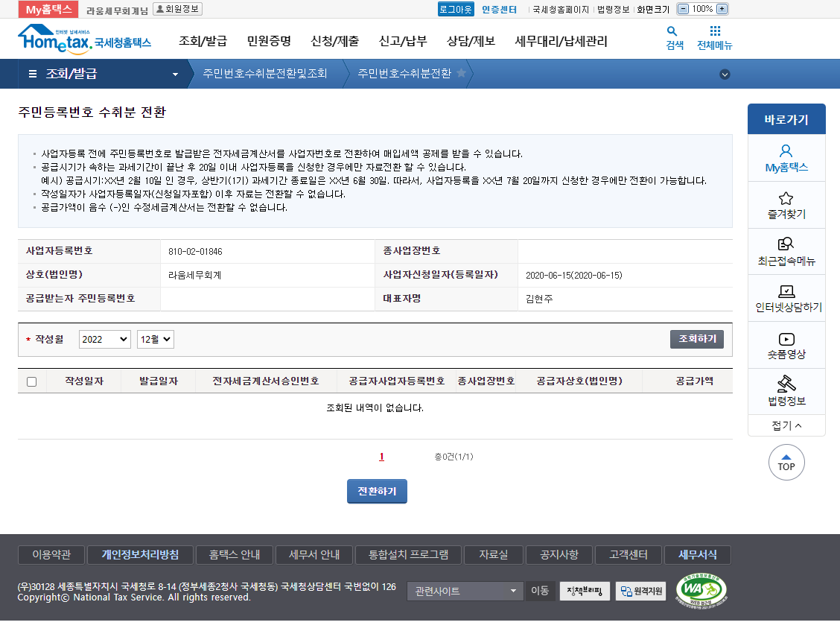Open 전체메뉴 with the grid icon
Screen dimensions: 840x631
[716, 39]
